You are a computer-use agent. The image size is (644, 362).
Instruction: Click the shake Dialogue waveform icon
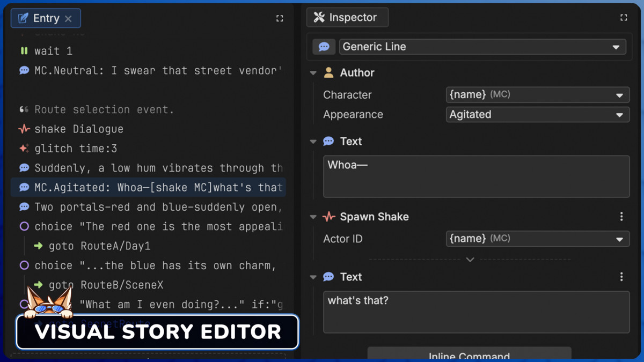point(24,129)
